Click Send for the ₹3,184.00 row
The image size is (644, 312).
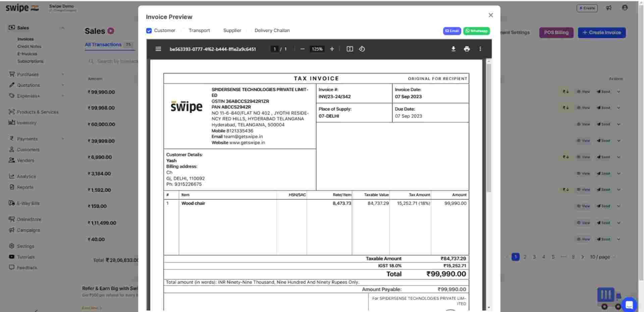pyautogui.click(x=603, y=173)
